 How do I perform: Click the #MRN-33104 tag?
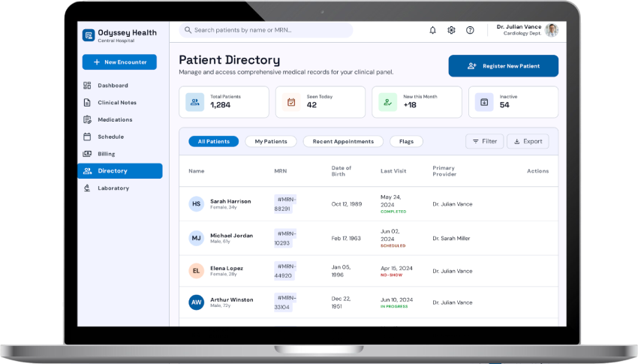click(x=285, y=302)
